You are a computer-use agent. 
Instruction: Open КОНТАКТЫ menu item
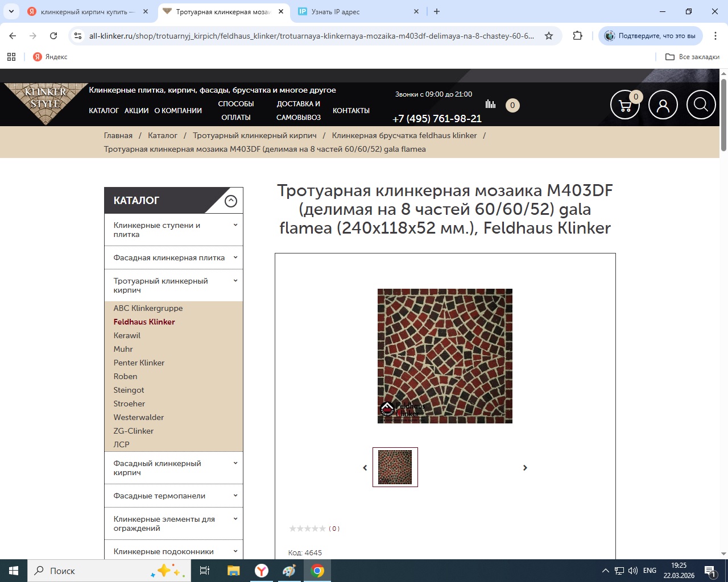351,111
